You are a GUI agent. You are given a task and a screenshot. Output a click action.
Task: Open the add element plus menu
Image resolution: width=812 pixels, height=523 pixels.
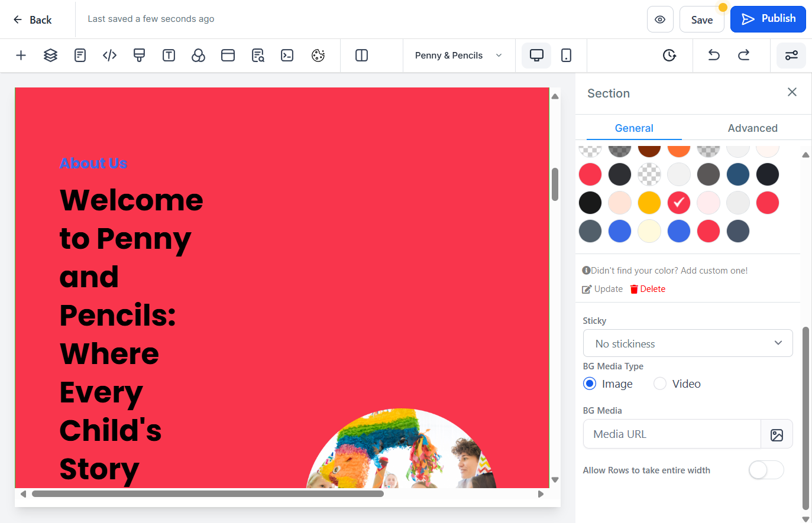coord(21,56)
